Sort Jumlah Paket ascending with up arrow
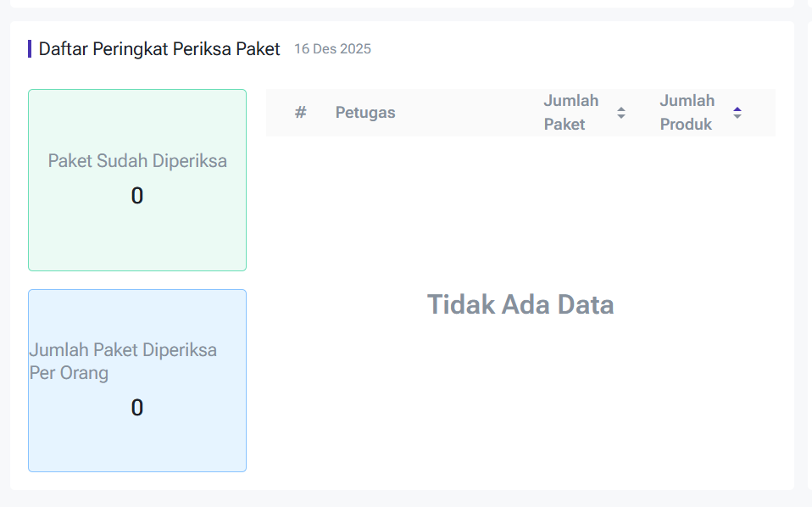 pos(621,109)
